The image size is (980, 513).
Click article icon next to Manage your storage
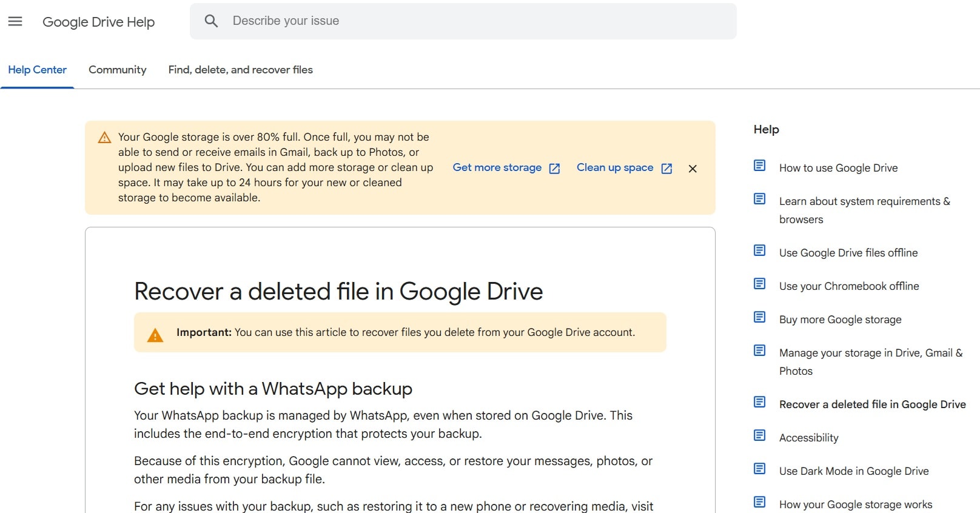759,350
